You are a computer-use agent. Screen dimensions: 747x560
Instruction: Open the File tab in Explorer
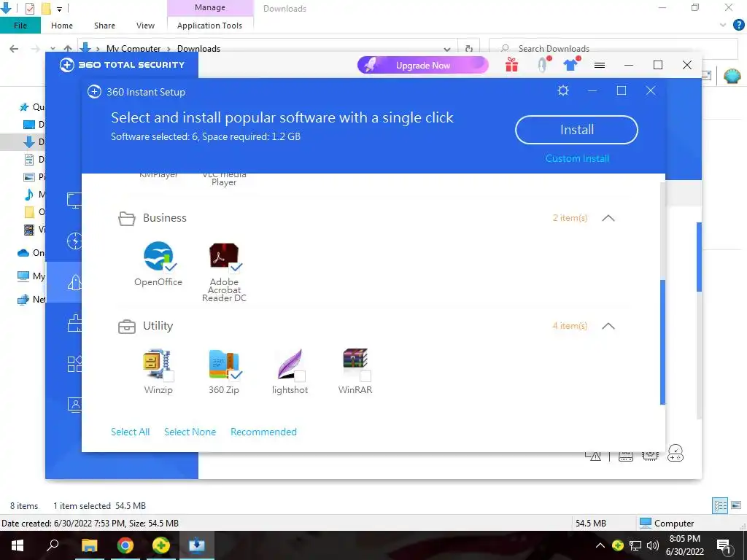point(20,26)
